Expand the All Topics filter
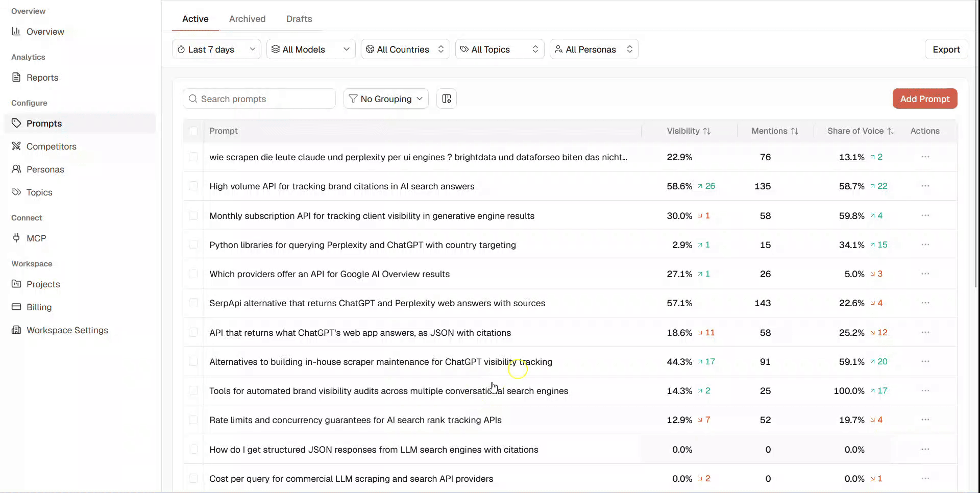980x493 pixels. point(500,50)
